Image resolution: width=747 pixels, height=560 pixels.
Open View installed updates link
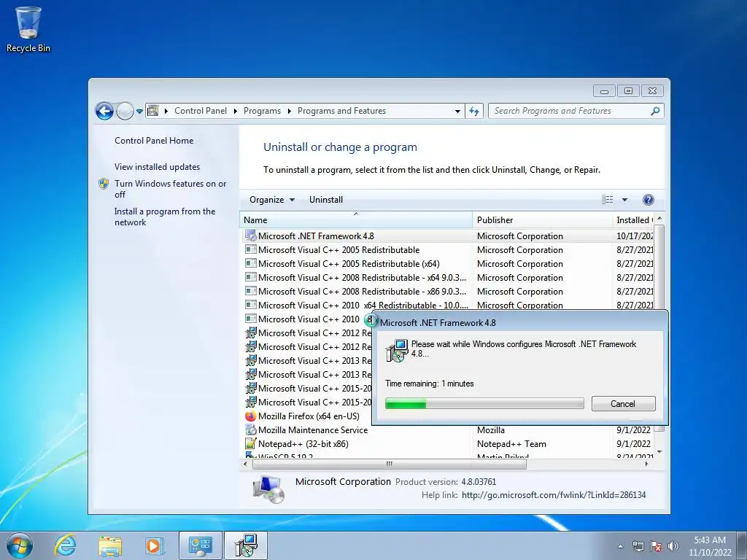tap(157, 167)
